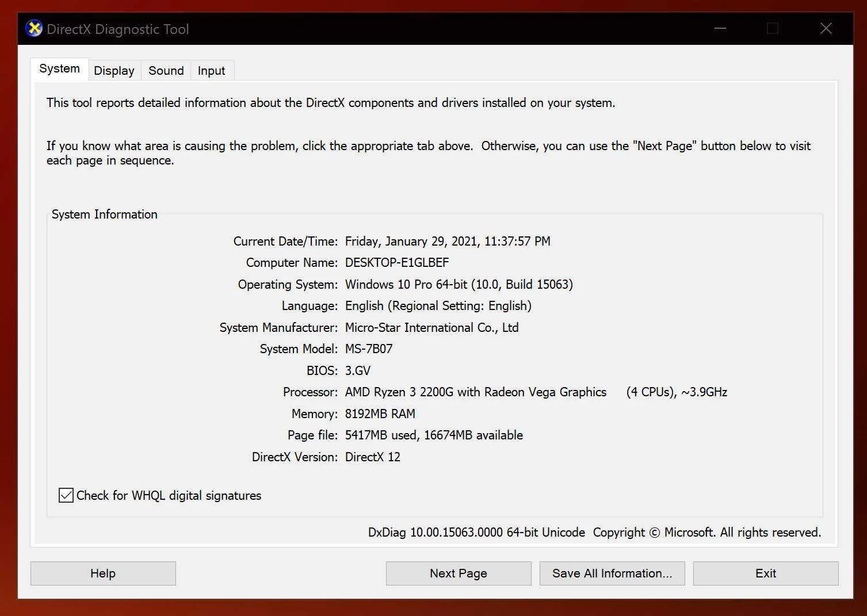The height and width of the screenshot is (616, 867).
Task: Click the Exit button
Action: tap(766, 573)
